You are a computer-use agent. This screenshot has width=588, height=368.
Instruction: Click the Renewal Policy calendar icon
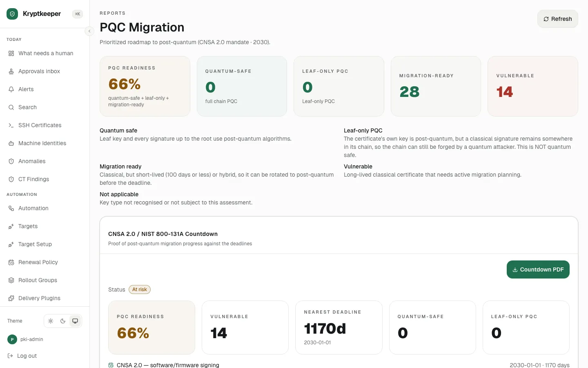click(x=11, y=262)
